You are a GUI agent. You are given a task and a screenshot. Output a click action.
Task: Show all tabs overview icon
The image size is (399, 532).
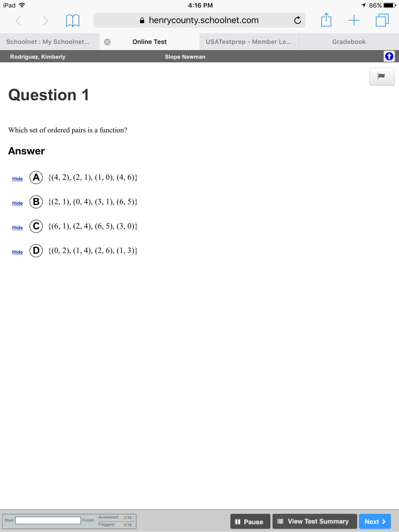coord(382,20)
